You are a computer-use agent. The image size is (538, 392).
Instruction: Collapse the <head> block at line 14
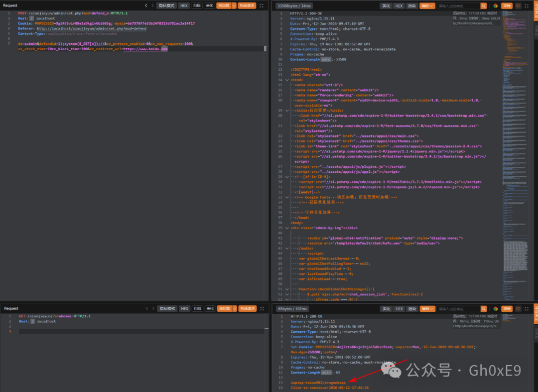287,80
